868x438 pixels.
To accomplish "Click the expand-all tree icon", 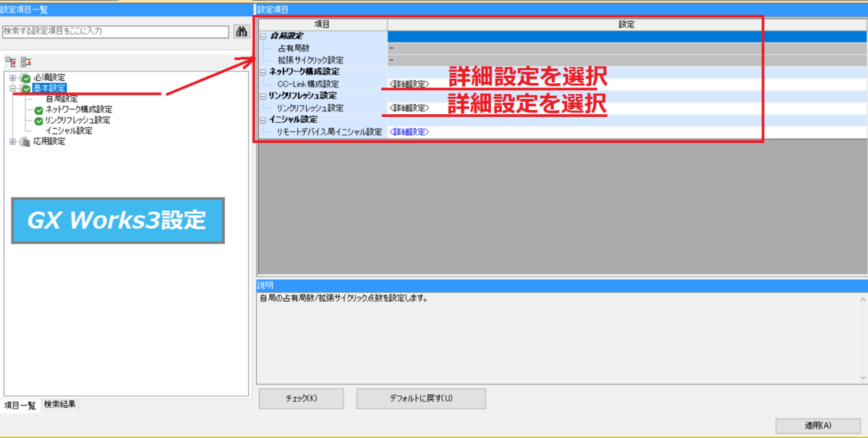I will point(10,62).
